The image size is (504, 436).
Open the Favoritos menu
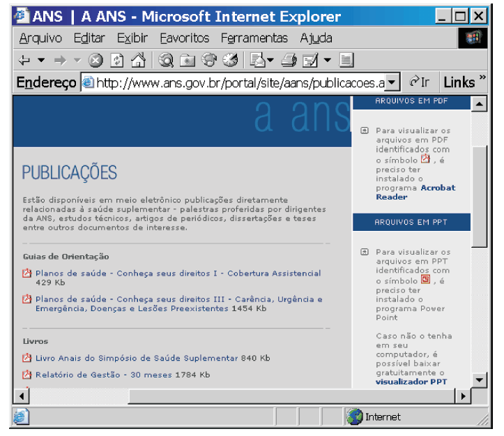click(x=184, y=38)
